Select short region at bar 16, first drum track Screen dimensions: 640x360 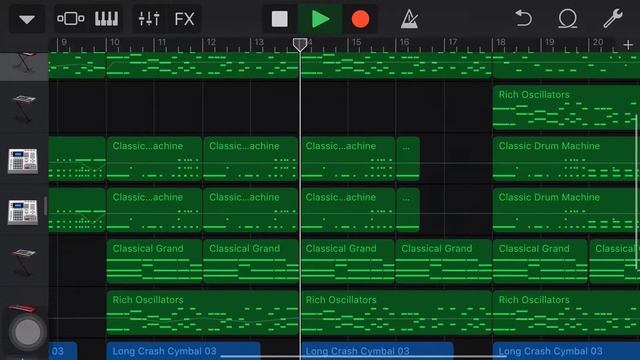coord(407,159)
